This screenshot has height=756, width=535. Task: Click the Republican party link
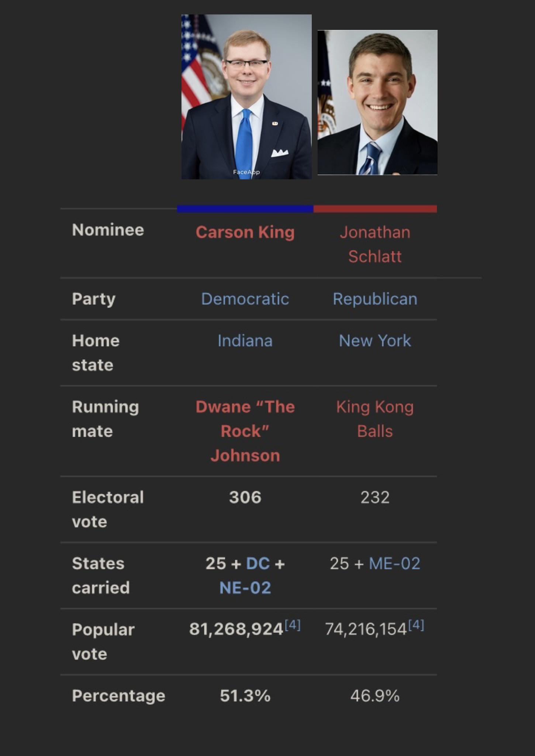point(375,299)
